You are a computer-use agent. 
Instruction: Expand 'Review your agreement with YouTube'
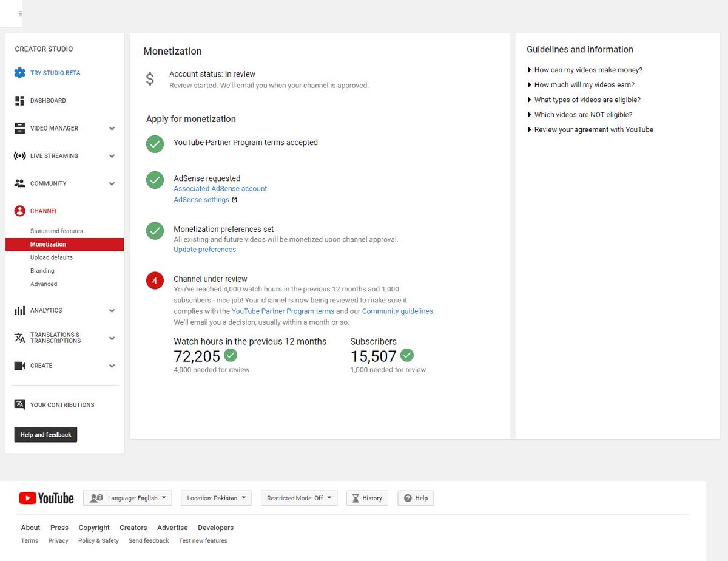click(590, 129)
